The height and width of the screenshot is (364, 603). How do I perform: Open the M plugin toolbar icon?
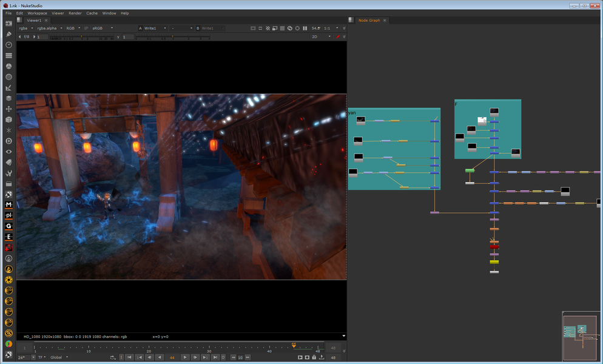click(x=8, y=205)
